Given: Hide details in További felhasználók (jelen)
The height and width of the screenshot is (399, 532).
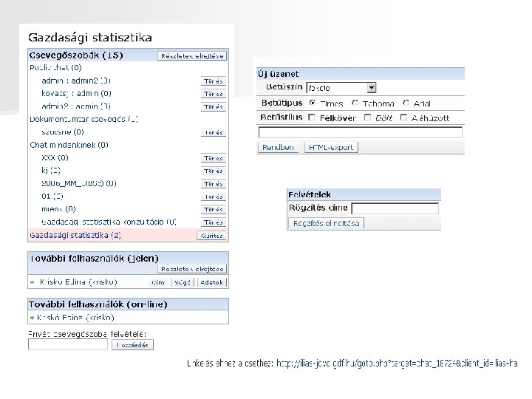Looking at the screenshot, I should pyautogui.click(x=192, y=269).
